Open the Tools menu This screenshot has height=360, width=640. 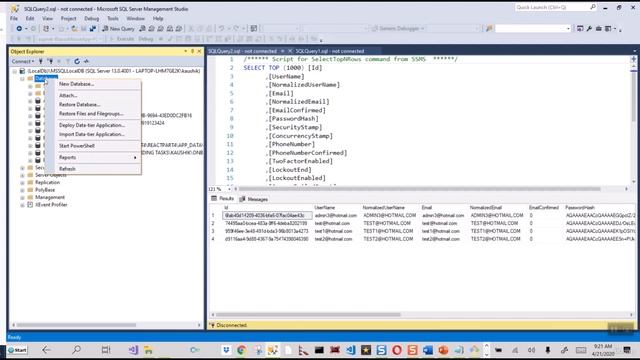tap(113, 18)
